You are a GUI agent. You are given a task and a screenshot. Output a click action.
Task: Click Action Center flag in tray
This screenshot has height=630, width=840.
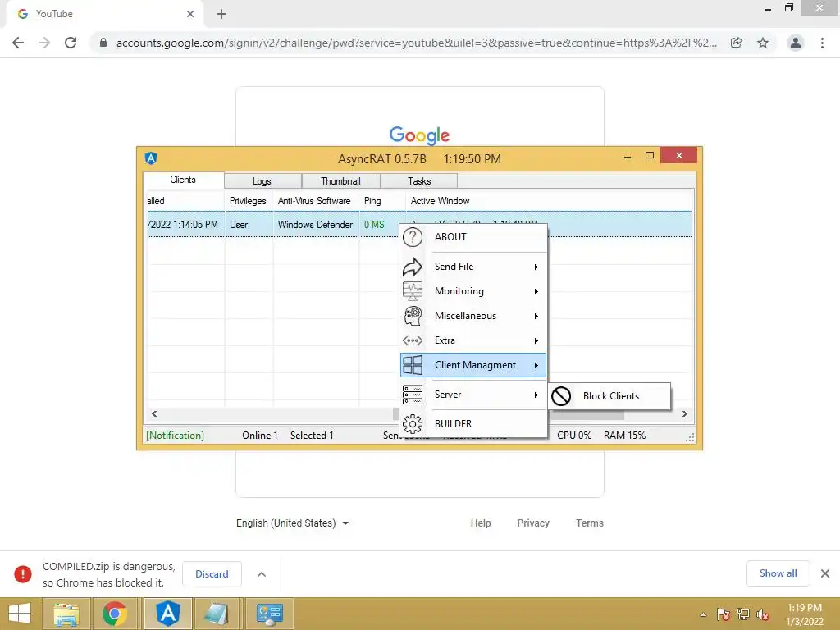724,615
